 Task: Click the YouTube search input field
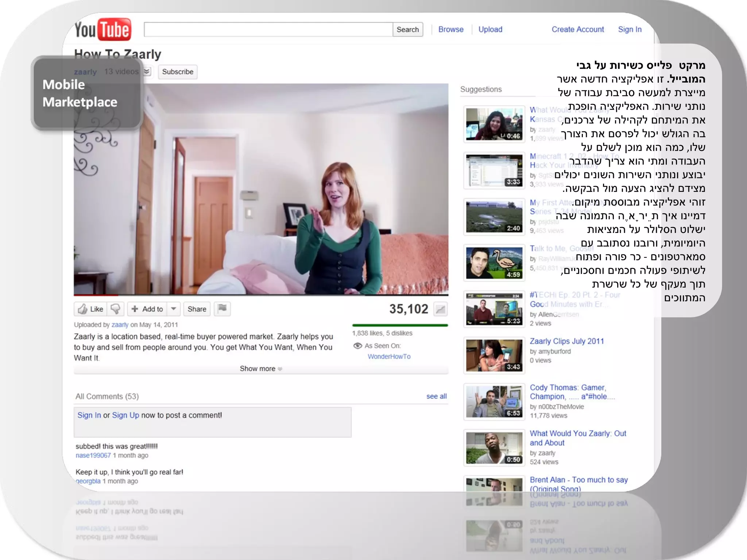(x=268, y=30)
